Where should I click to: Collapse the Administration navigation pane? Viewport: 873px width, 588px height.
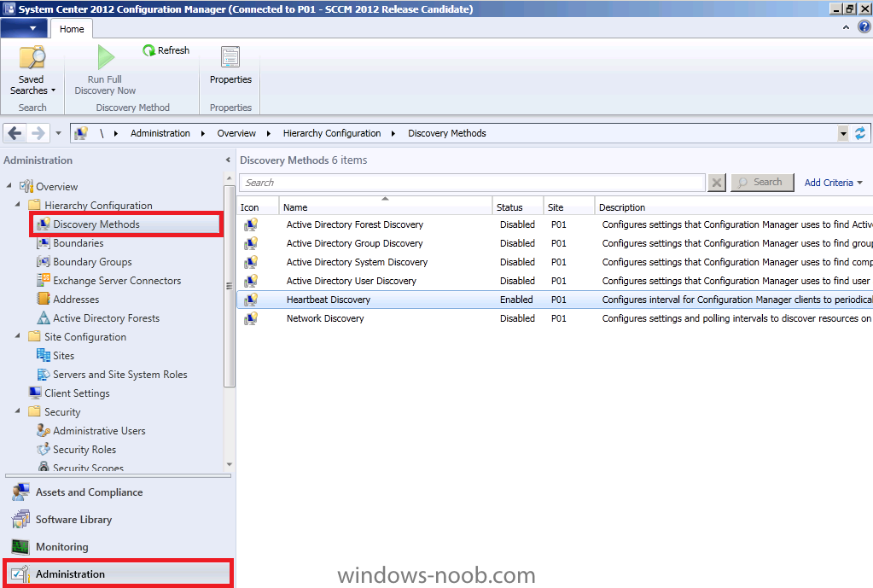[x=228, y=160]
